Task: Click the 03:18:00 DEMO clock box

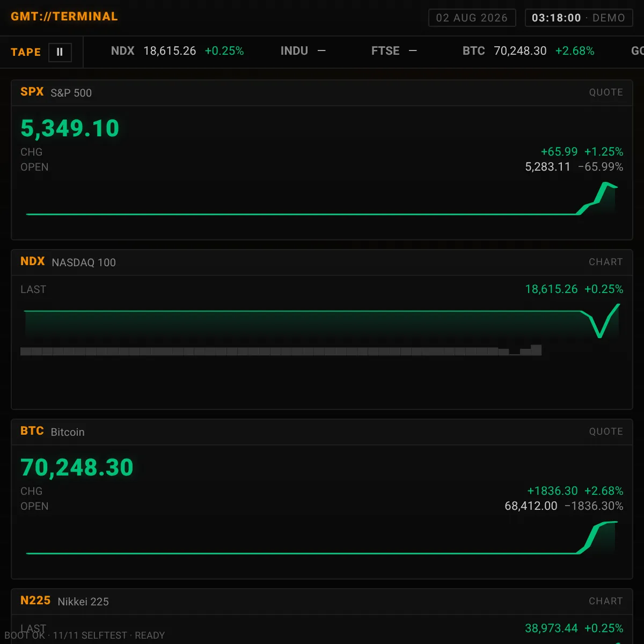Action: coord(579,18)
